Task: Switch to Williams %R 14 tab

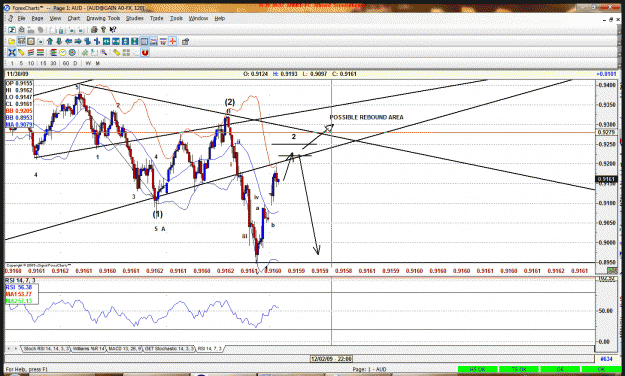Action: [88, 348]
